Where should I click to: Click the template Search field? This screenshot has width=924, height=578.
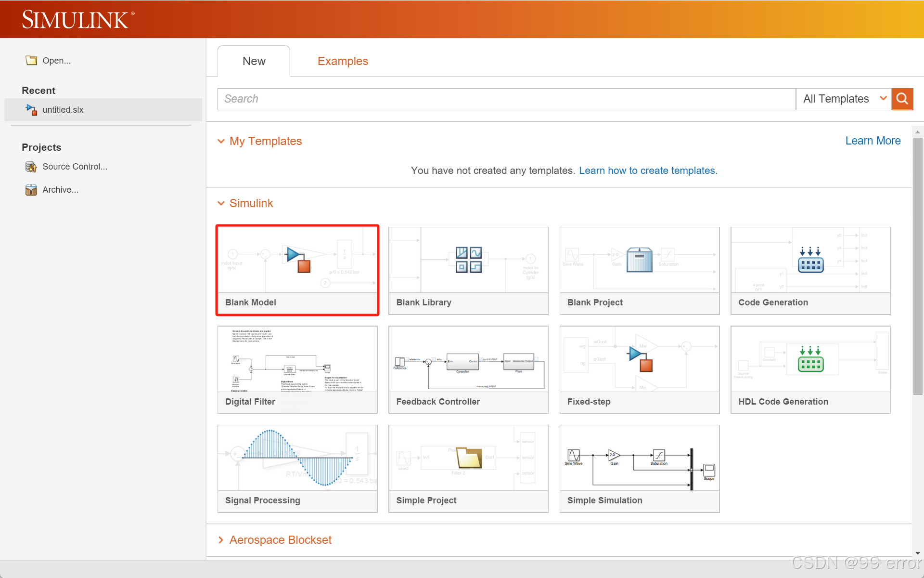click(x=505, y=99)
